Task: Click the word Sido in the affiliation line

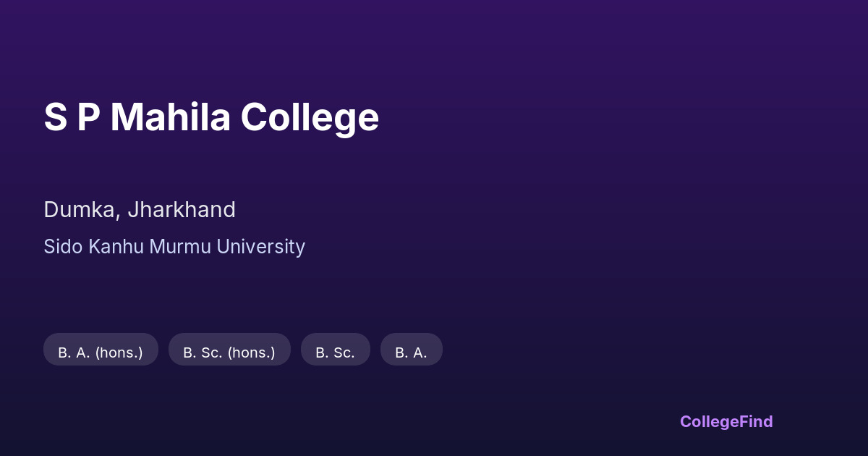Action: pos(63,247)
